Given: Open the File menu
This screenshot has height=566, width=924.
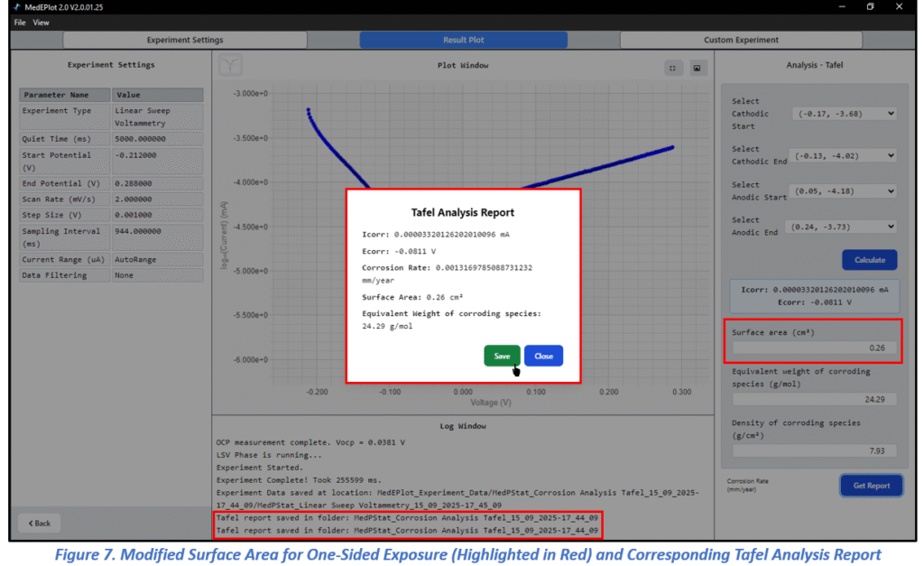Looking at the screenshot, I should [20, 23].
